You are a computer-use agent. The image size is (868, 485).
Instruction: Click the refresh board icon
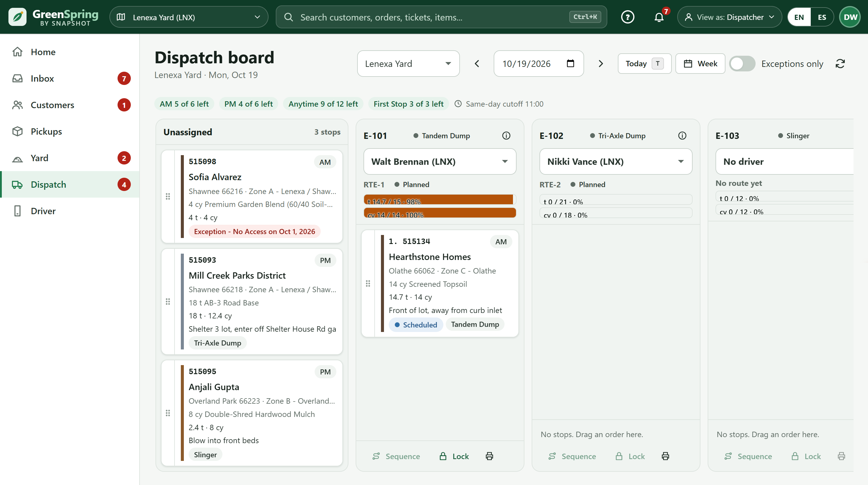[840, 64]
